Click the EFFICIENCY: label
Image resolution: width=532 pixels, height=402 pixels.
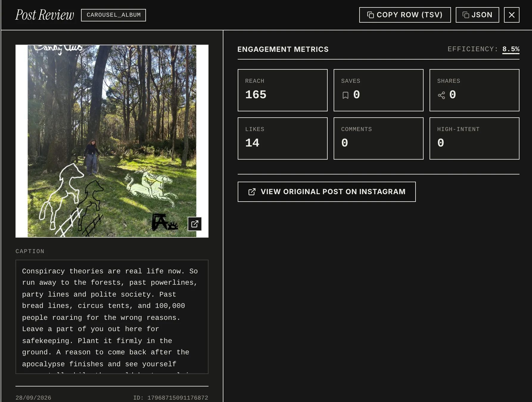tap(473, 49)
